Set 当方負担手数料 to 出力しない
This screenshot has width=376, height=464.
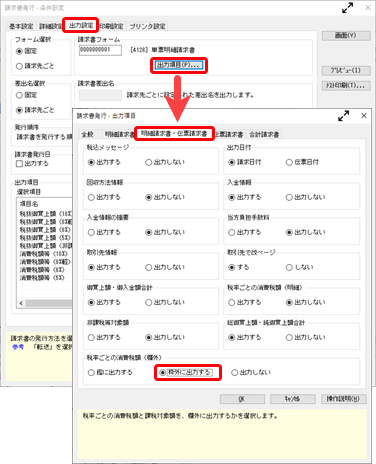click(306, 232)
